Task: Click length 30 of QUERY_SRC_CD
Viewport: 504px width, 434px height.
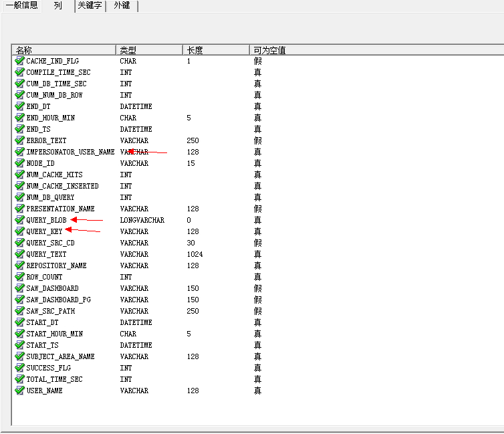Action: click(191, 243)
